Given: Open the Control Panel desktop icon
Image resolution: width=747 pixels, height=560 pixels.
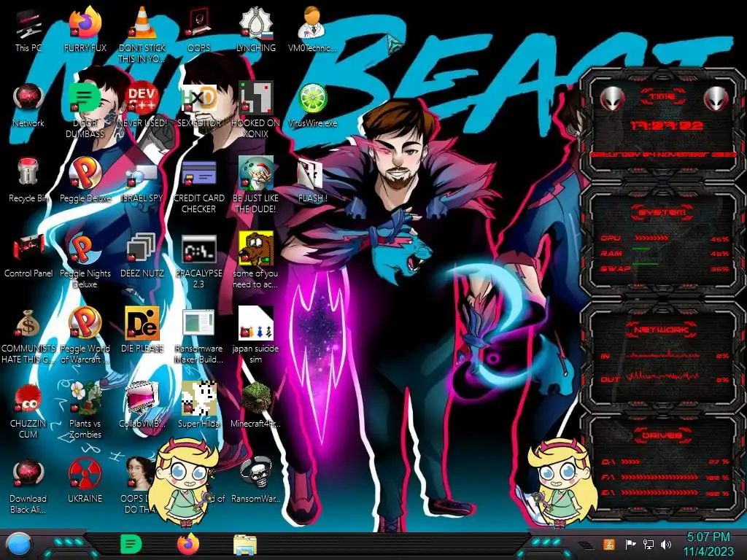Looking at the screenshot, I should click(28, 256).
